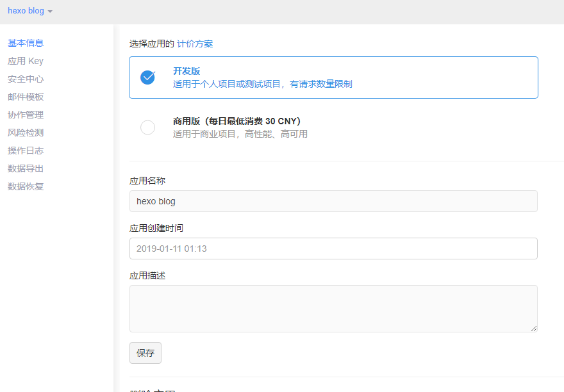Follow the 计价方案 pricing link
Viewport: 564px width, 392px height.
tap(195, 44)
